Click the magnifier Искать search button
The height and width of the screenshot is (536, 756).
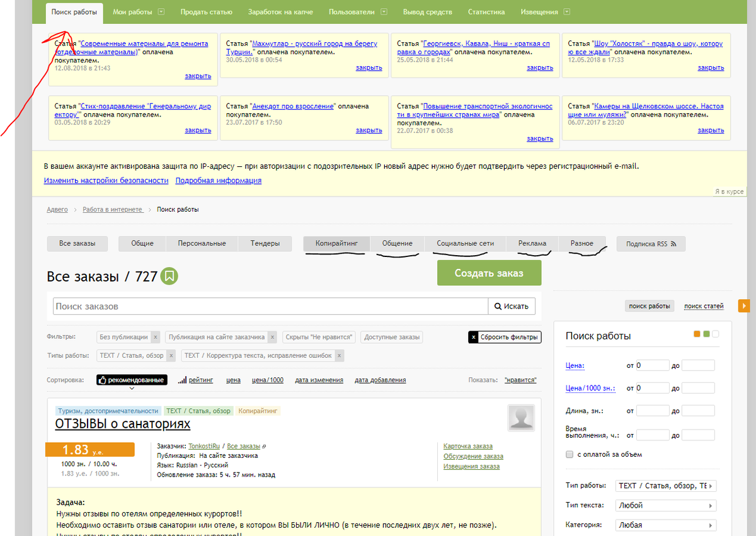[x=512, y=306]
